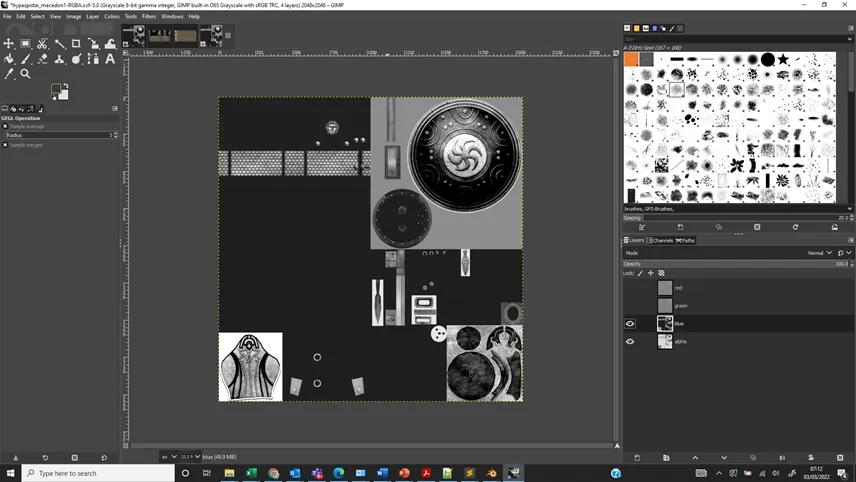Viewport: 856px width, 482px height.
Task: Click Edit this brush icon
Action: 642,227
